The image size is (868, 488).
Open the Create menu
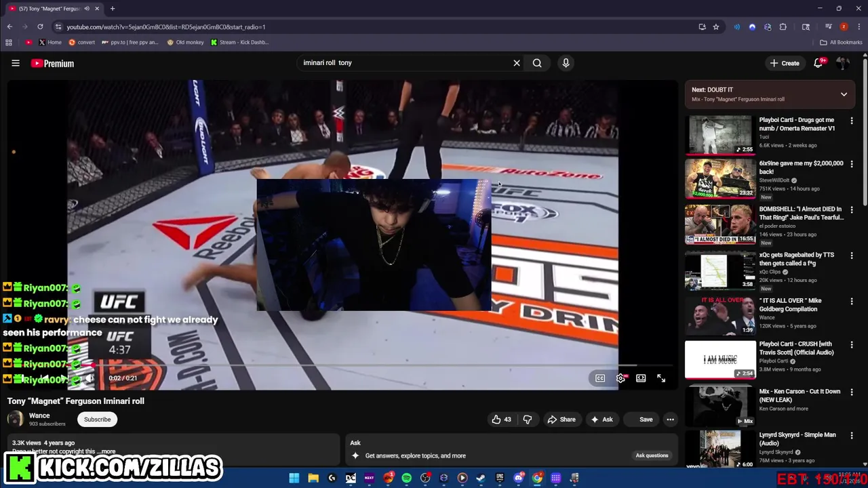point(785,63)
